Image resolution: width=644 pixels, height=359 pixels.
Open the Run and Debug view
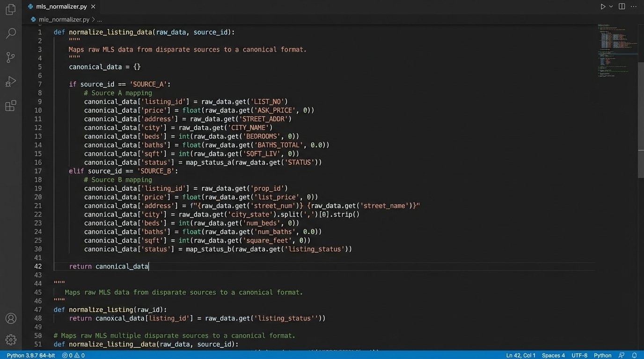(10, 82)
